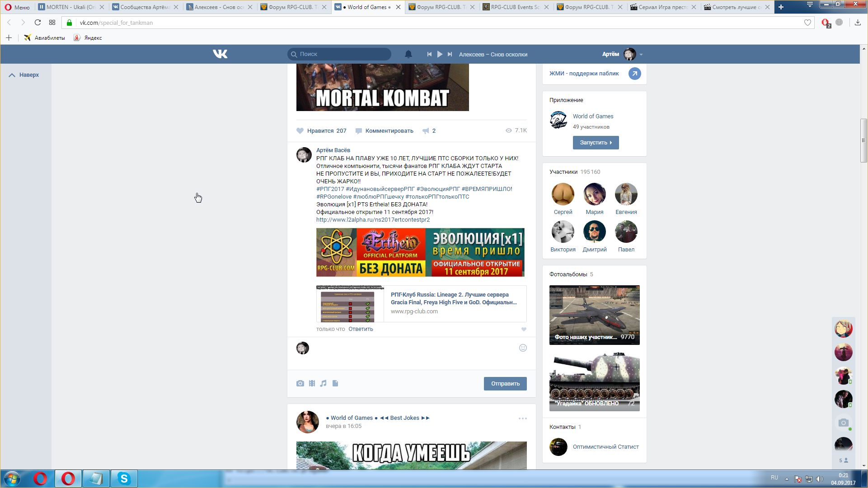Like the comment with heart icon
Image resolution: width=868 pixels, height=488 pixels.
[x=524, y=330]
